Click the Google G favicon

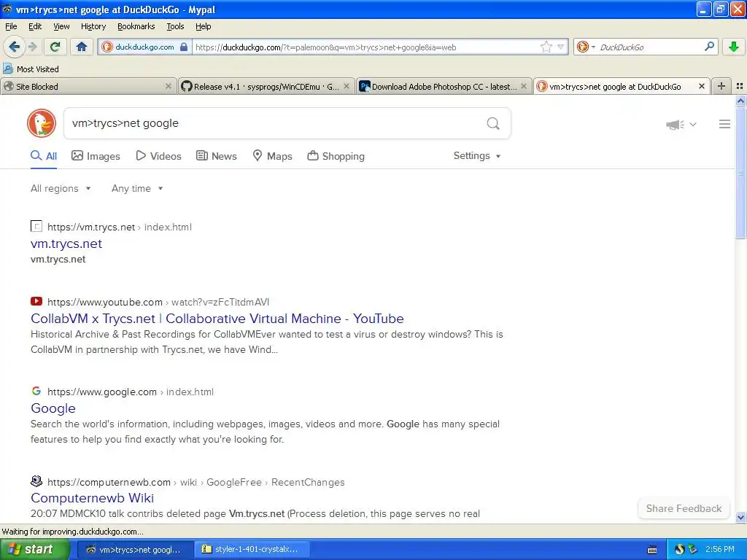[36, 391]
